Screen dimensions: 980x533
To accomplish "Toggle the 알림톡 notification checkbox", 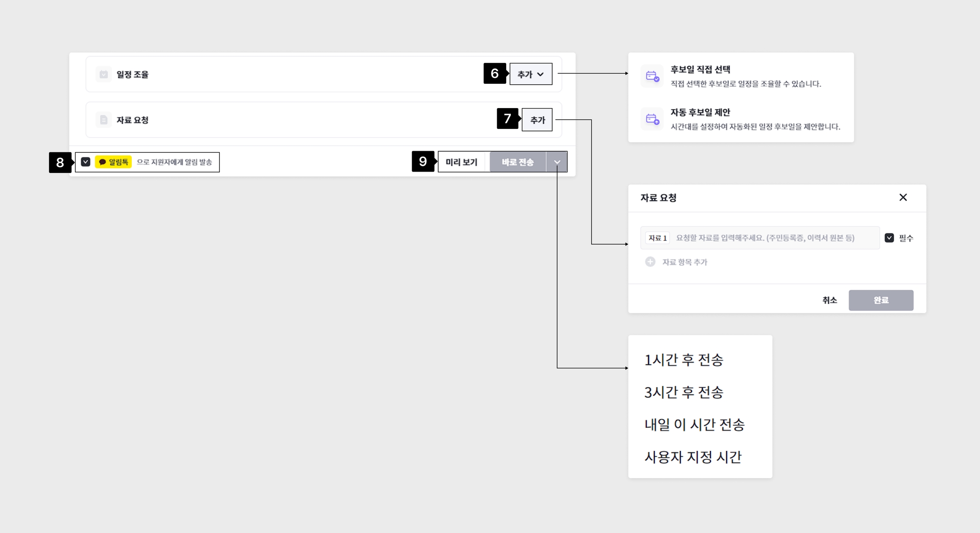I will 85,162.
